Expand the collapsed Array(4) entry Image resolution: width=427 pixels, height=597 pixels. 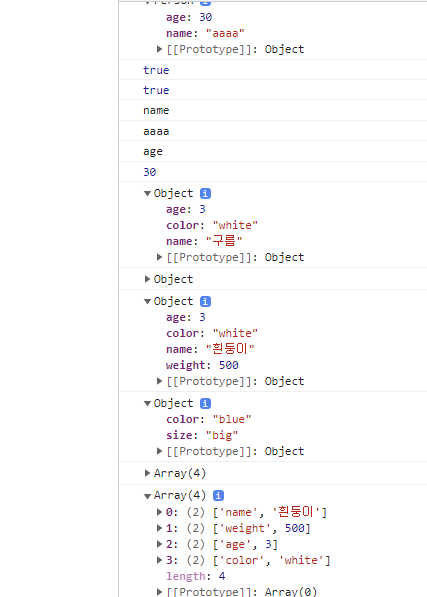tap(147, 473)
